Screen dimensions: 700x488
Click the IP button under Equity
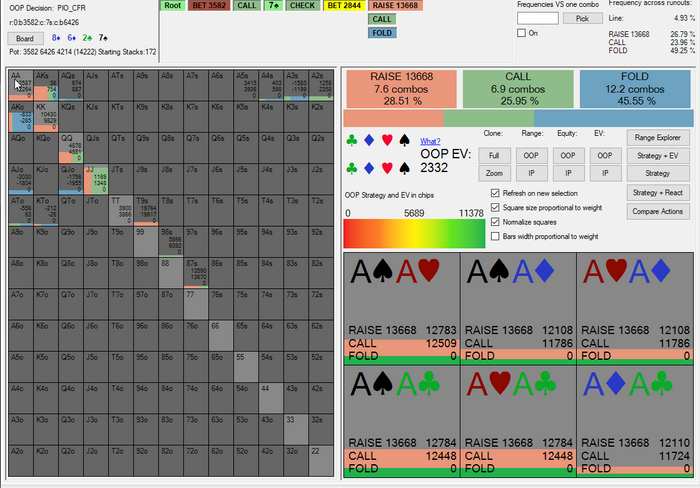(568, 173)
